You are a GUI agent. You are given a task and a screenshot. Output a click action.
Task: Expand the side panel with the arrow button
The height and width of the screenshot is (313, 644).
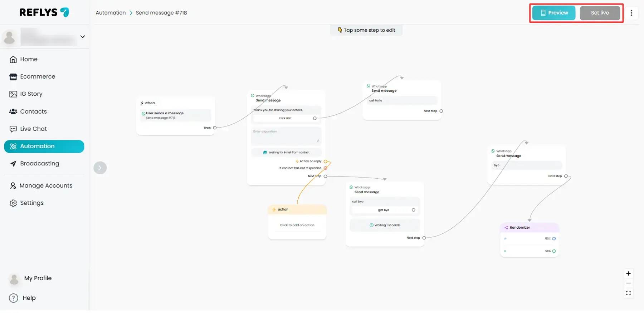click(100, 168)
